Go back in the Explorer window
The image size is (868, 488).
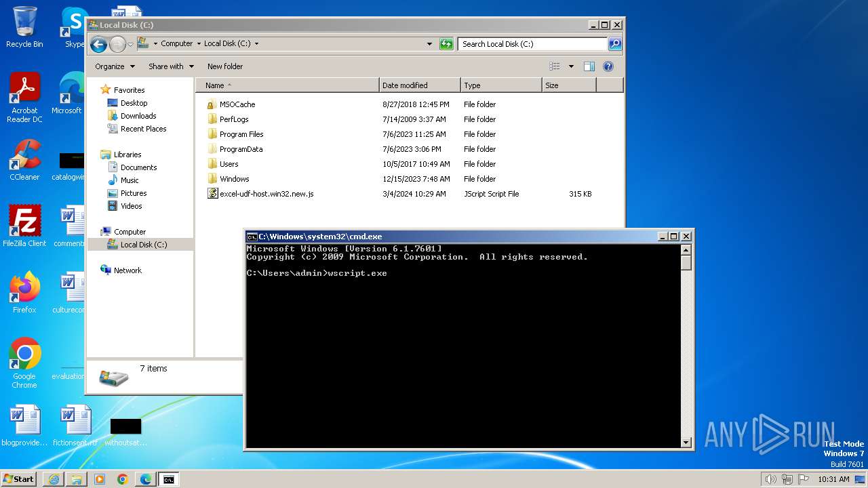coord(98,44)
